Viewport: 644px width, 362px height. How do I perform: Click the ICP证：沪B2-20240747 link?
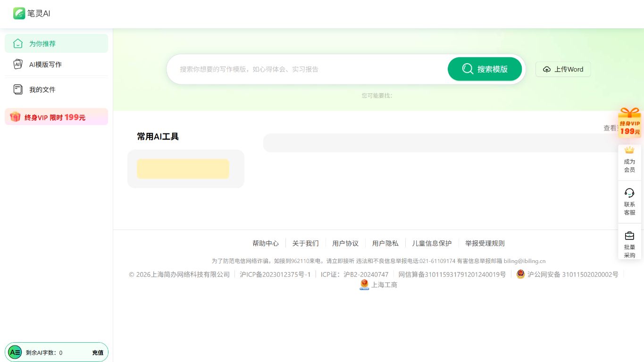[355, 274]
